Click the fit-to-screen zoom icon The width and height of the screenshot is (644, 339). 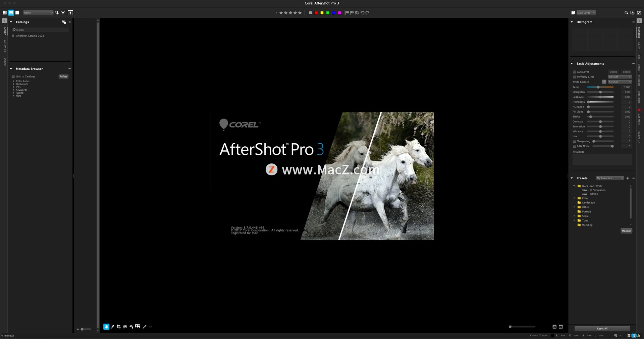(x=561, y=327)
